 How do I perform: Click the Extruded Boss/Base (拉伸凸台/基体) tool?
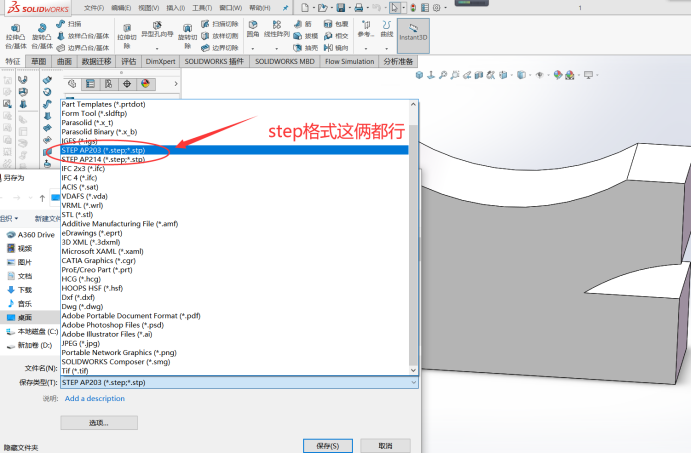[x=15, y=36]
